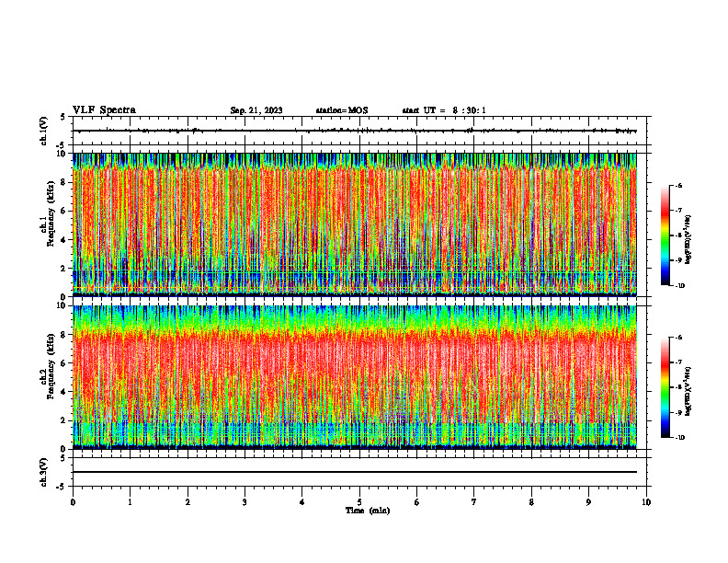Click the time axis tick label '5'
Viewport: 728px width, 563px height.
pyautogui.click(x=359, y=502)
